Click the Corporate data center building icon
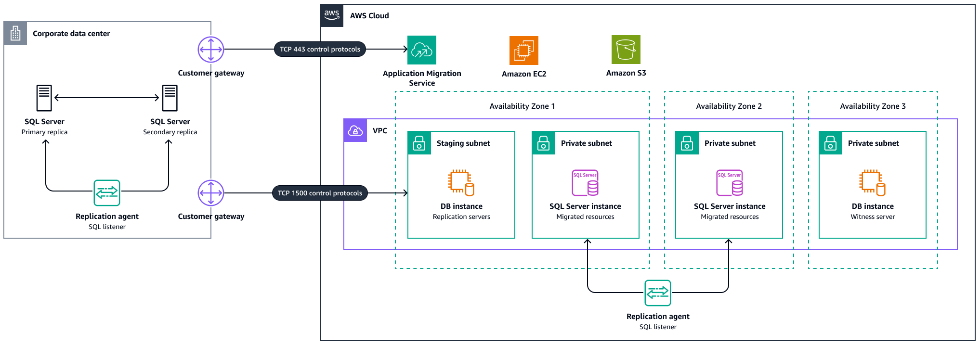980x345 pixels. tap(15, 33)
